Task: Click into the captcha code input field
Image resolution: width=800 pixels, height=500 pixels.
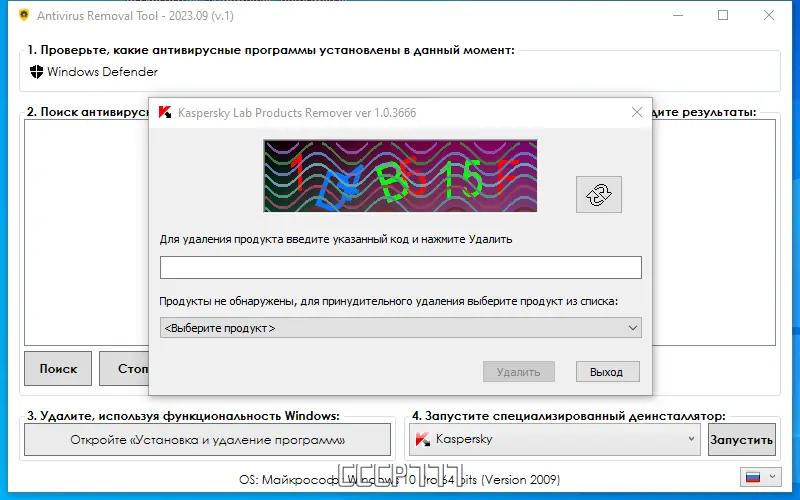Action: coord(401,267)
